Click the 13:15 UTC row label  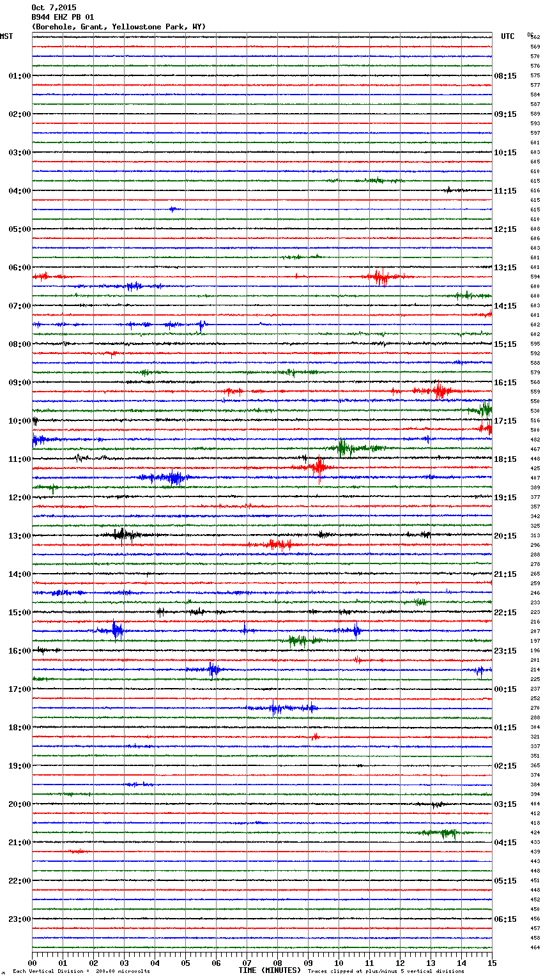pos(505,268)
